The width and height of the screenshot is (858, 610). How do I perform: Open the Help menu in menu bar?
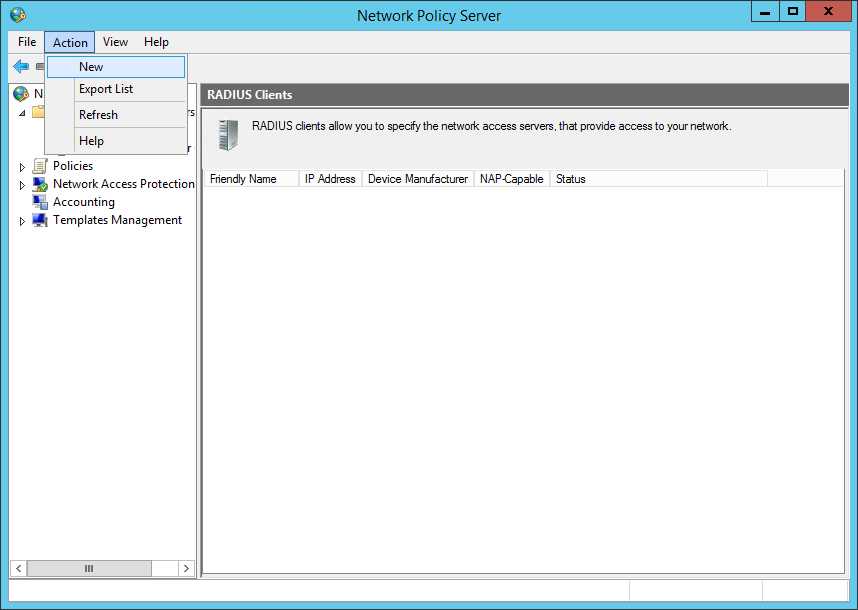(x=156, y=42)
